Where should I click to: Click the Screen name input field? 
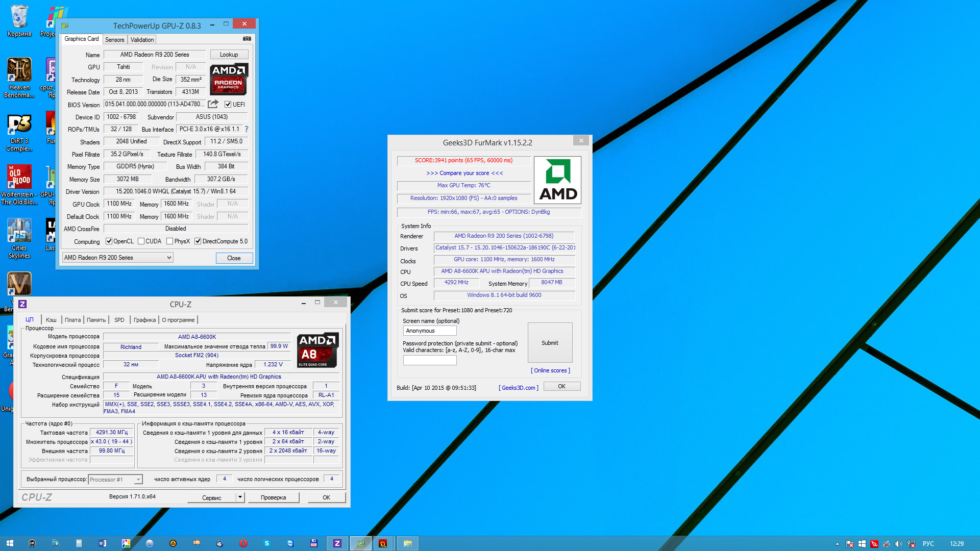click(429, 331)
